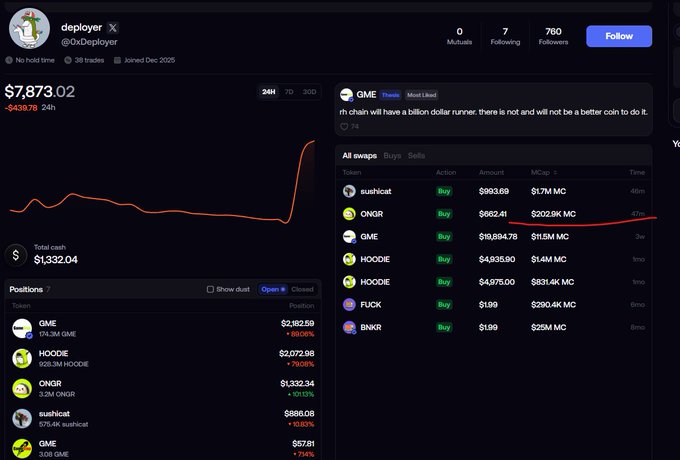Open sushicat token icon in swaps
Screen dimensions: 680x460
click(x=349, y=191)
